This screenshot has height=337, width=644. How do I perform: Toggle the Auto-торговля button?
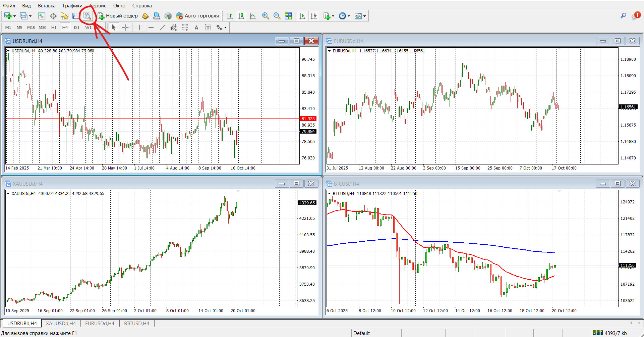click(197, 16)
